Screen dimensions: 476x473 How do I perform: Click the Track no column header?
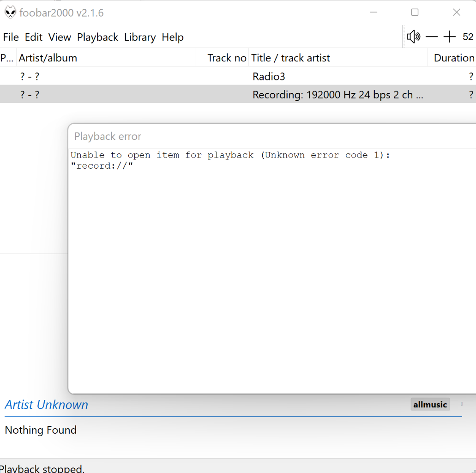[222, 58]
